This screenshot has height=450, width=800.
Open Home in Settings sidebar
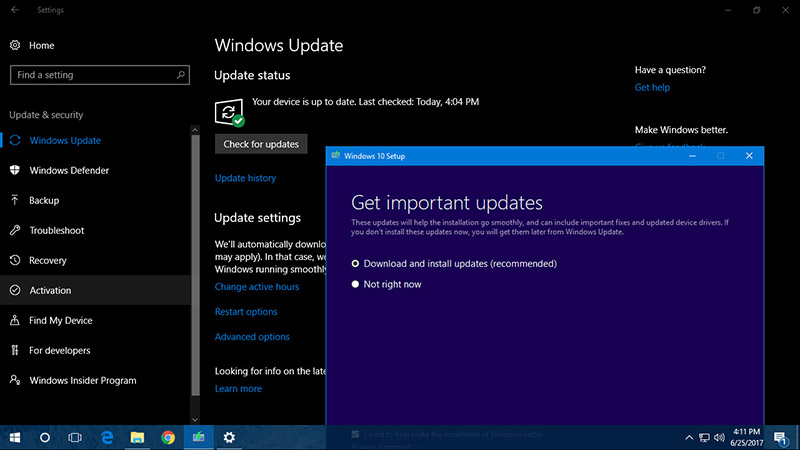click(x=41, y=45)
